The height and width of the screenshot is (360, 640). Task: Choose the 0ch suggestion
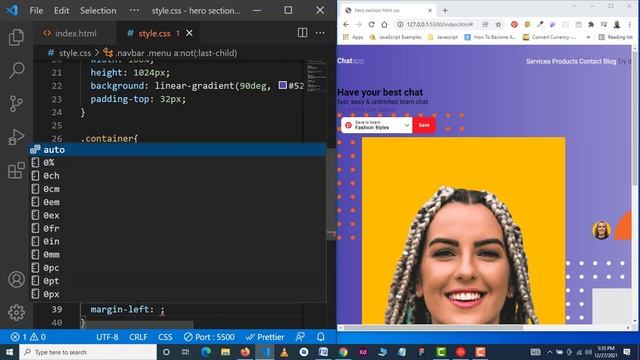pos(177,176)
